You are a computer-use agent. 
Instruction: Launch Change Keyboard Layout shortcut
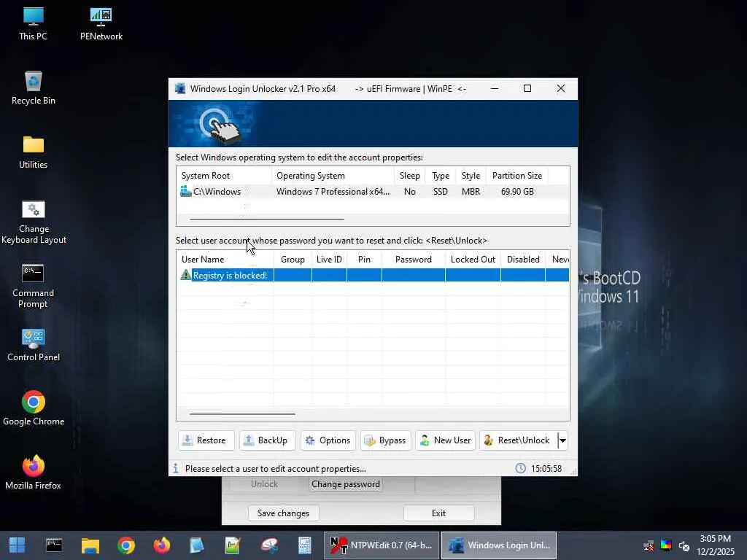(x=34, y=222)
